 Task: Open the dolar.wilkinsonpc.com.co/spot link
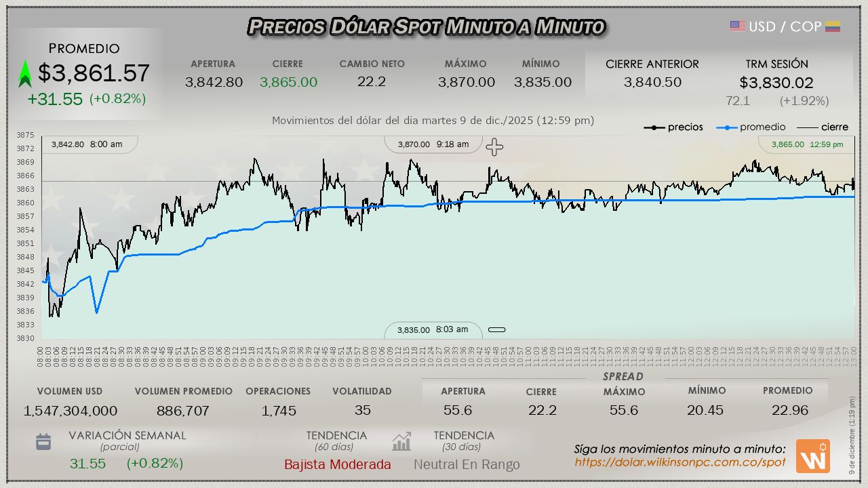[680, 462]
